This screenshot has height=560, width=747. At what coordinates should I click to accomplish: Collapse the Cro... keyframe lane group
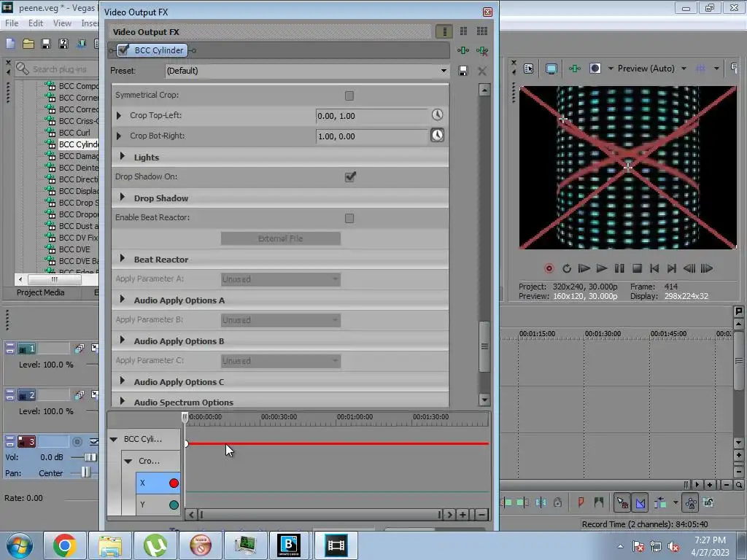click(x=128, y=461)
